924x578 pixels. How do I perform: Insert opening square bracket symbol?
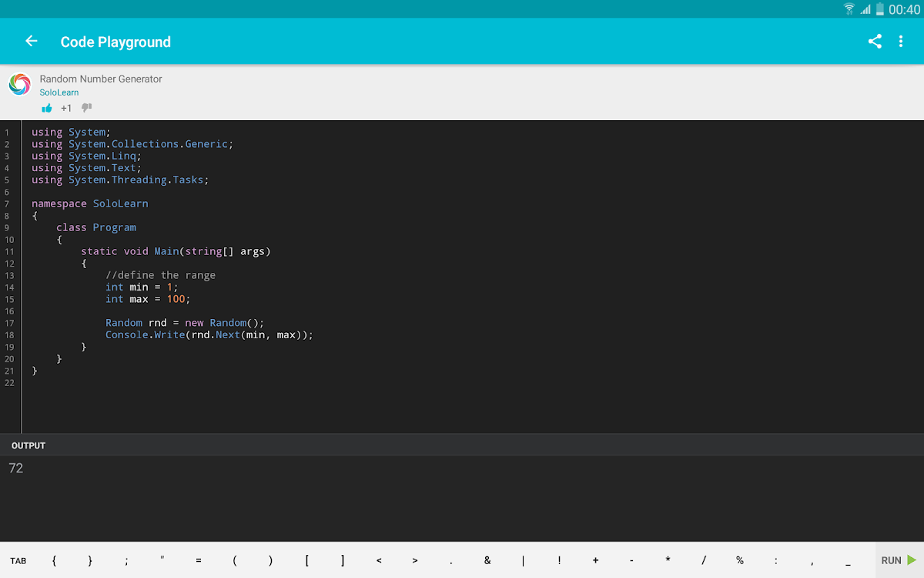point(306,560)
